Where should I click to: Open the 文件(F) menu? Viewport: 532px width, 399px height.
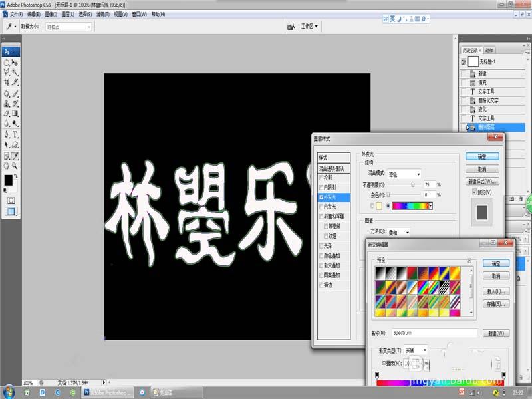click(16, 14)
